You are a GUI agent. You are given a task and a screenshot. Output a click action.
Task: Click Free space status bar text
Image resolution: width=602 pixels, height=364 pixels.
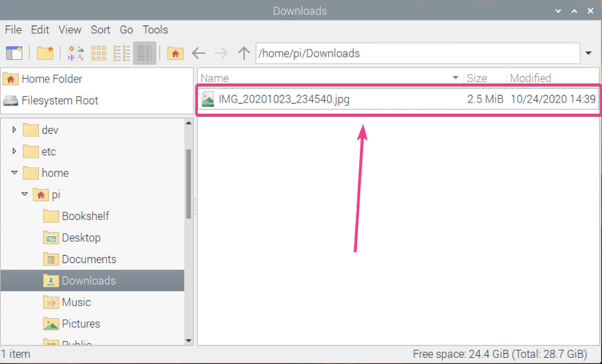pos(499,353)
